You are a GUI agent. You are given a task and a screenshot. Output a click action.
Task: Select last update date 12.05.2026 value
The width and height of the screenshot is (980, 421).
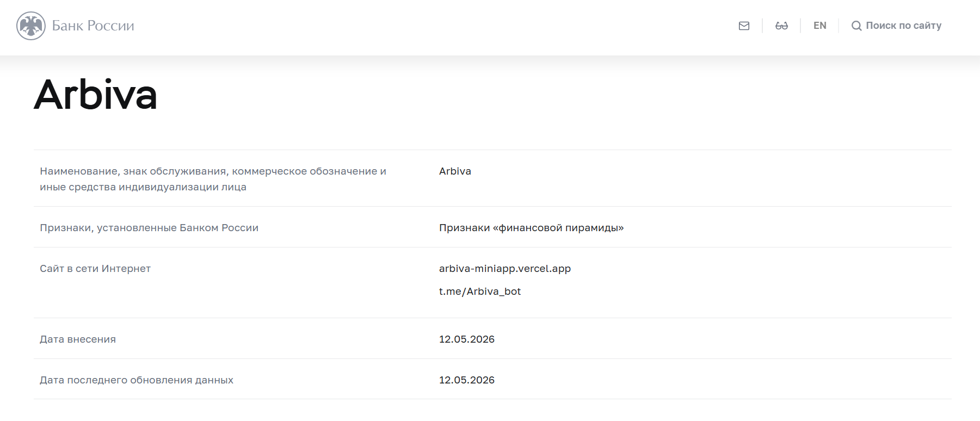point(467,380)
